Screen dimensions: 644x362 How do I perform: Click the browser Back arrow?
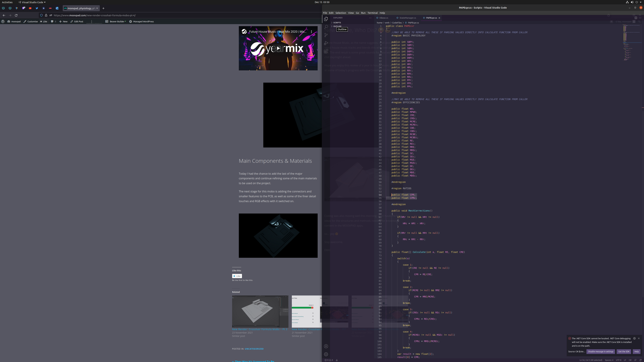tap(4, 15)
